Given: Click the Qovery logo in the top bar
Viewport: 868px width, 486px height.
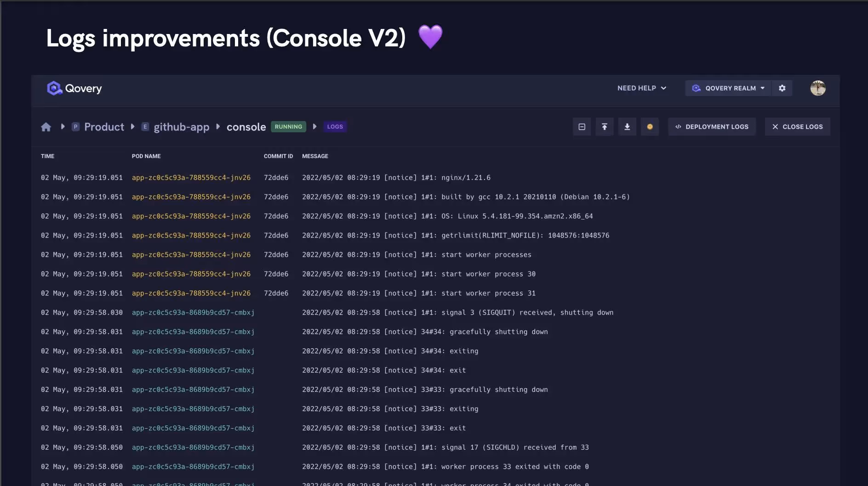Looking at the screenshot, I should click(74, 88).
